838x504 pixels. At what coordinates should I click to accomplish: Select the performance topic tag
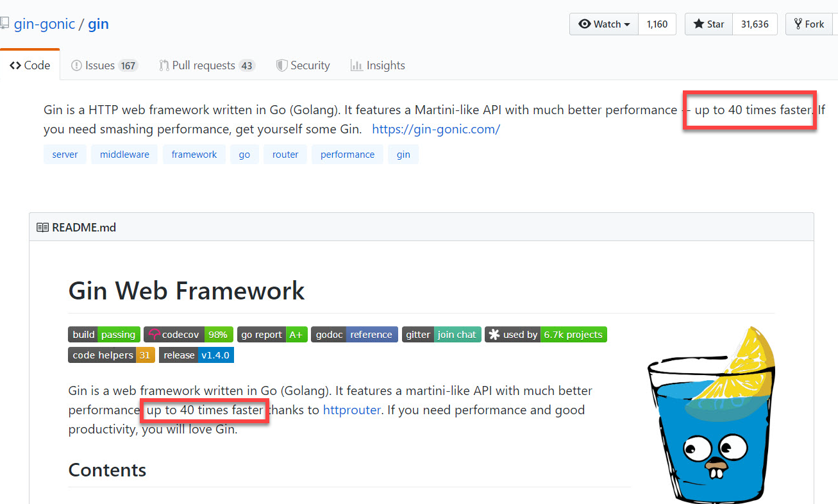(x=348, y=155)
